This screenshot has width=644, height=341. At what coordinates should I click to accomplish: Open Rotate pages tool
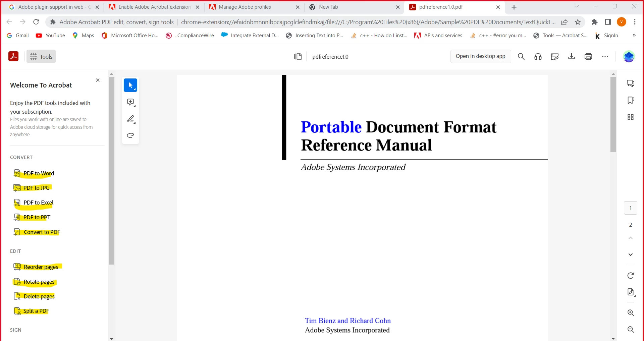(34, 282)
